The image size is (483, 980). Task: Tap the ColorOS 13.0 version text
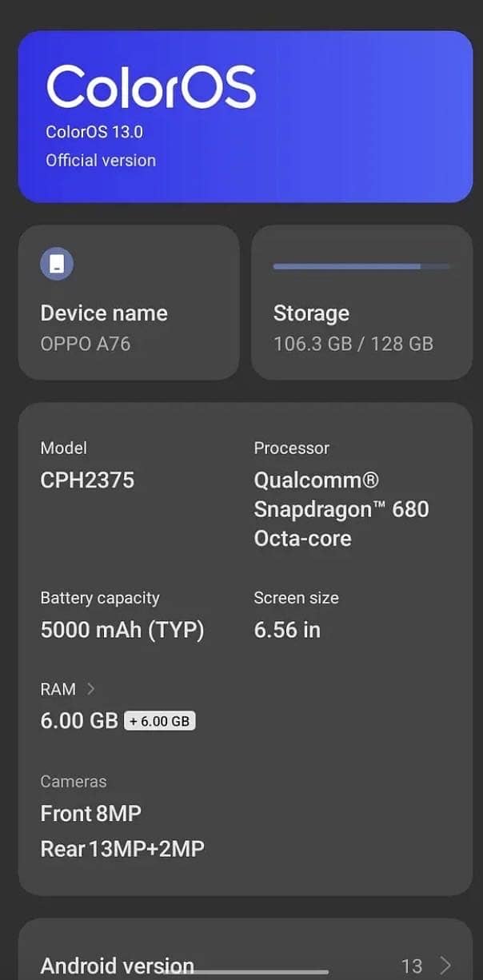[x=94, y=132]
